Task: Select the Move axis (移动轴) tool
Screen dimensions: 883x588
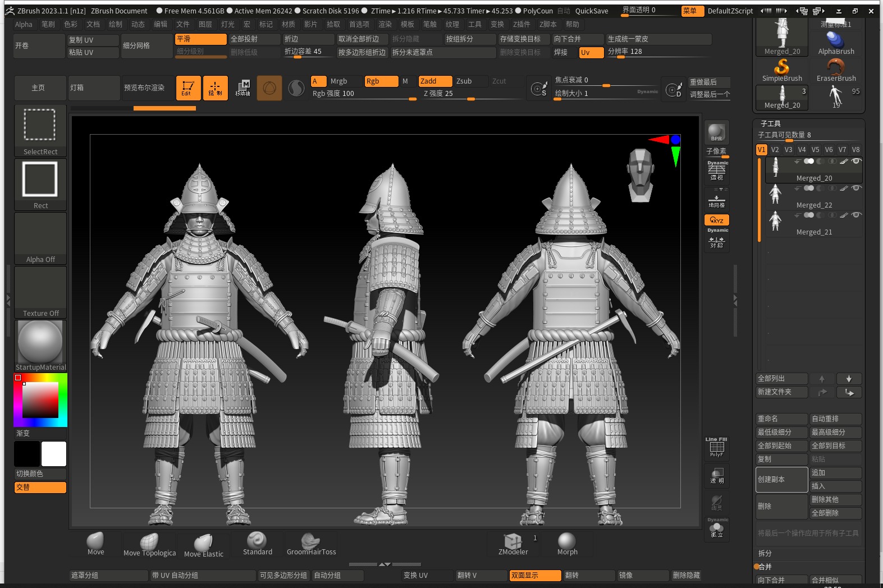Action: click(x=243, y=88)
